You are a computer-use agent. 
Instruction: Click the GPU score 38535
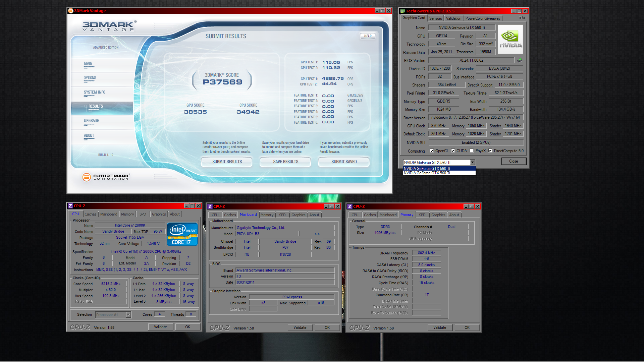(195, 112)
